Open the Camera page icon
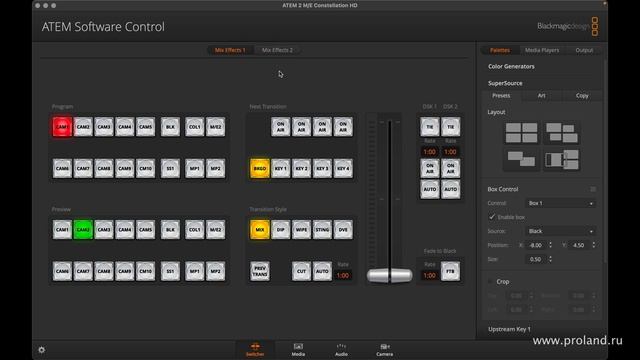This screenshot has height=360, width=640. click(384, 350)
